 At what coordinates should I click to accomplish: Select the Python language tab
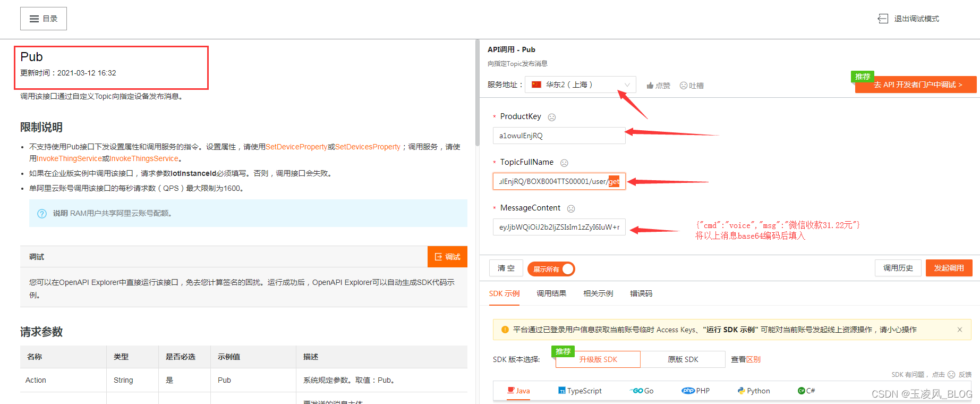754,391
